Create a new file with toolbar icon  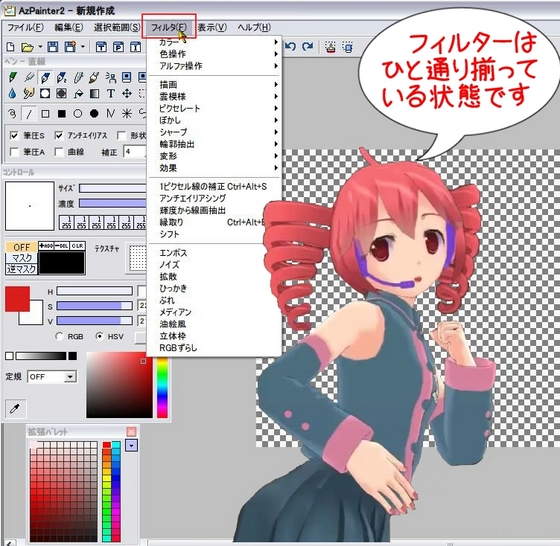point(11,47)
